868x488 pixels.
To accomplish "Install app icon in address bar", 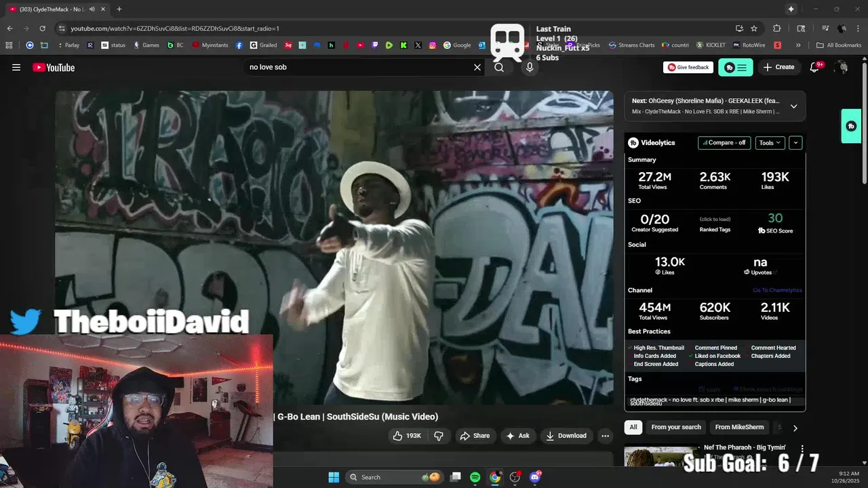I will 739,28.
